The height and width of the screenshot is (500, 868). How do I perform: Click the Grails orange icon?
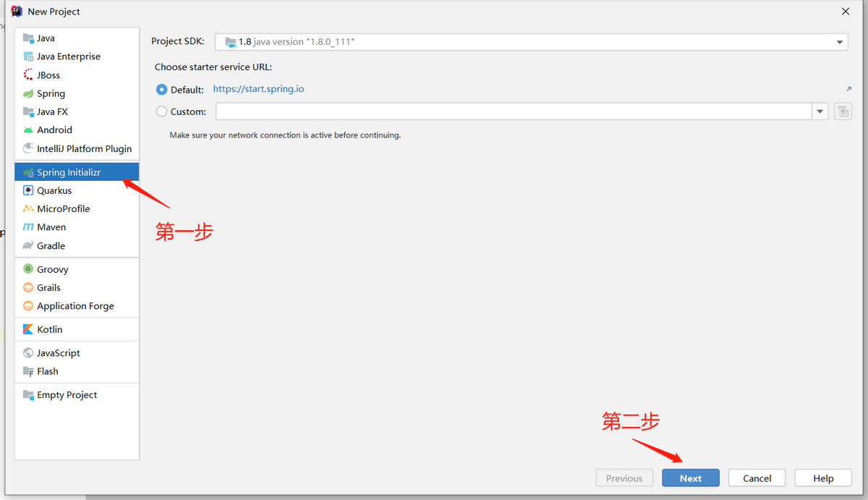[28, 287]
